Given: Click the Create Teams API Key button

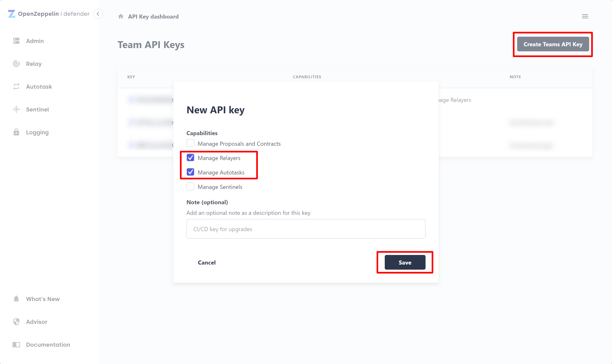Looking at the screenshot, I should 553,44.
